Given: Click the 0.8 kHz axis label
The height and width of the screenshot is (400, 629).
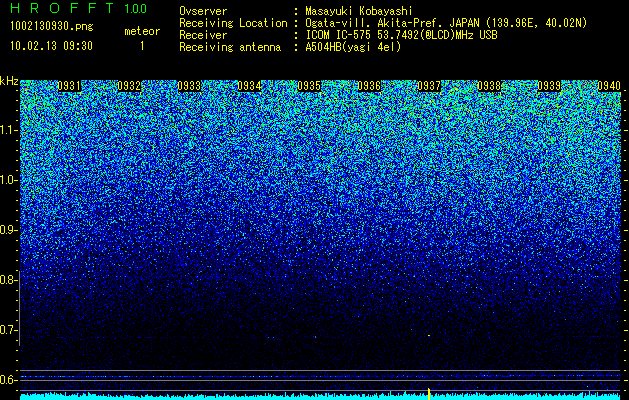Looking at the screenshot, I should pos(8,280).
